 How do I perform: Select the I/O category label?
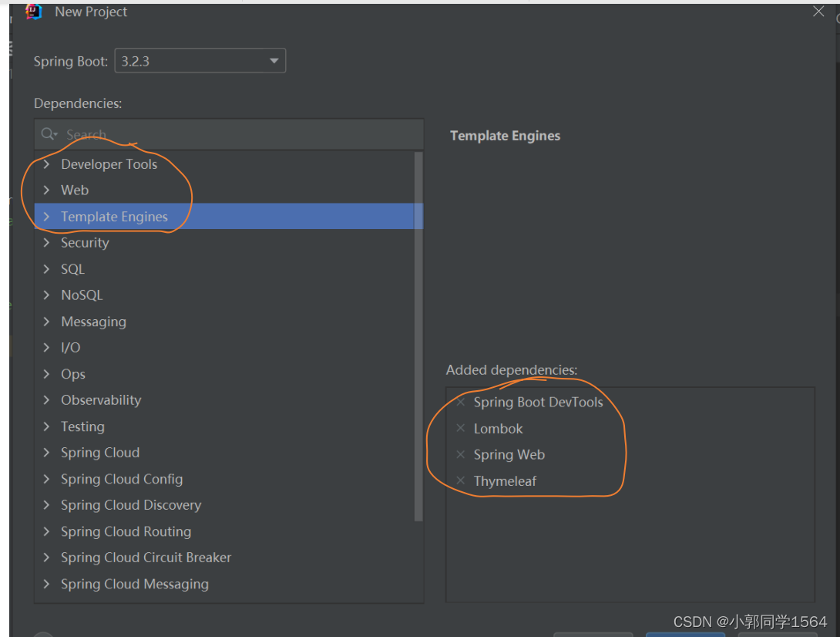pos(70,348)
